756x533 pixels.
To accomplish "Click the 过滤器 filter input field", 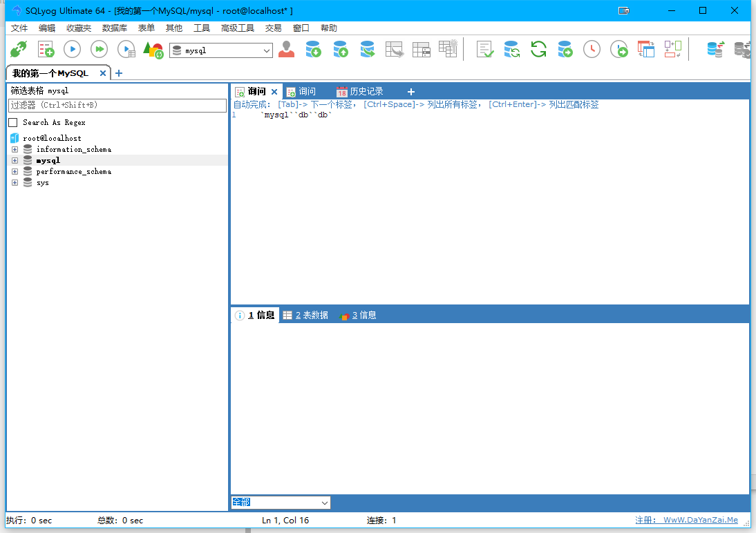I will click(117, 105).
